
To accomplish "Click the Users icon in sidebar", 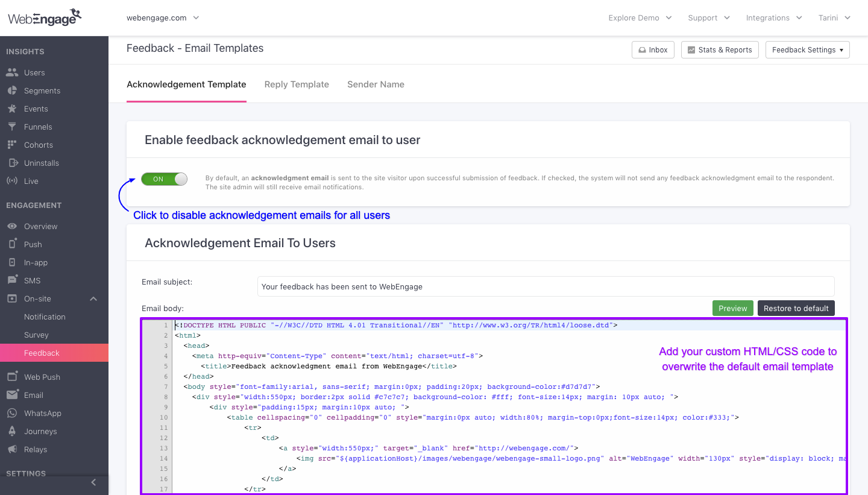I will [12, 72].
